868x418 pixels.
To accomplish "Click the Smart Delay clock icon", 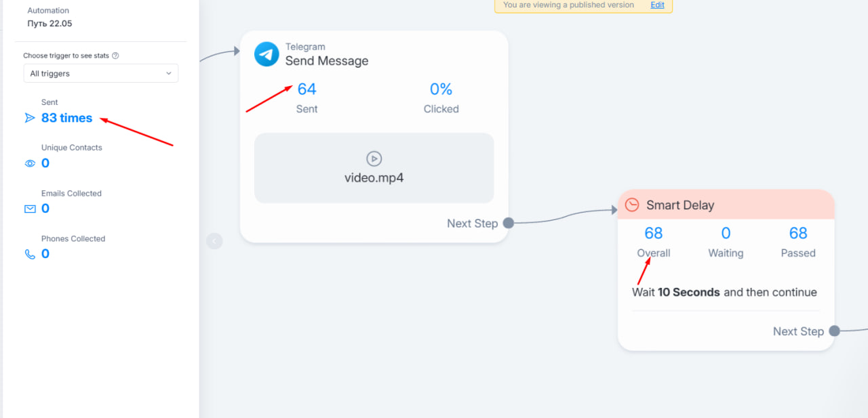I will pos(632,205).
